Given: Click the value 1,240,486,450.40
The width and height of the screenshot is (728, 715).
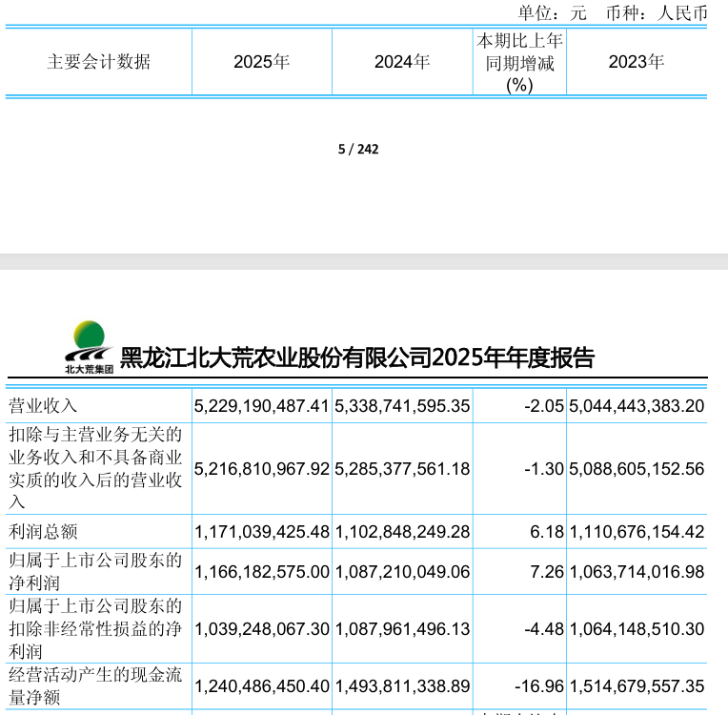Looking at the screenshot, I should [261, 686].
